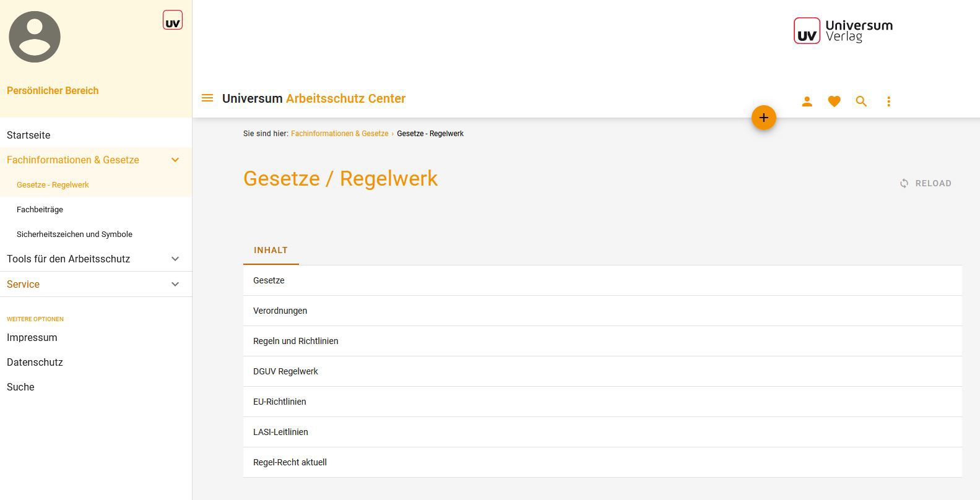Viewport: 980px width, 500px height.
Task: Open Sicherheitszeichen und Symbole sidebar entry
Action: [x=96, y=234]
